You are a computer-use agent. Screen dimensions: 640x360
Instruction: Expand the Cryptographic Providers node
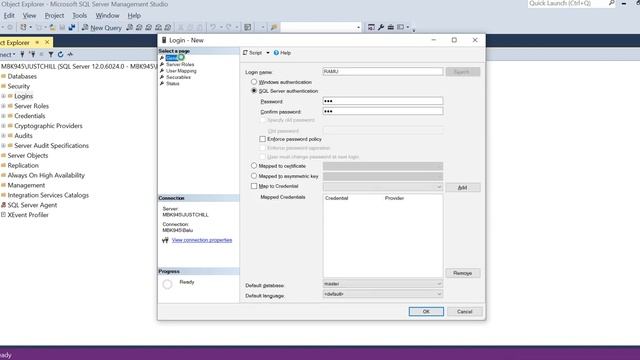[x=3, y=126]
